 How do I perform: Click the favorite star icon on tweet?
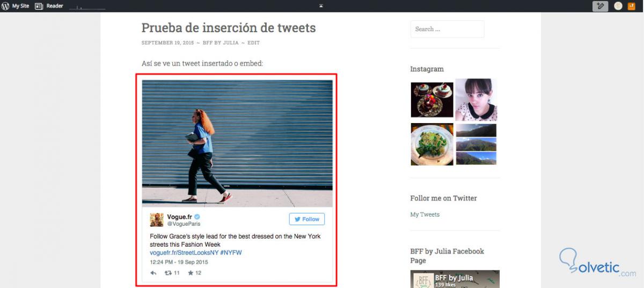(191, 273)
